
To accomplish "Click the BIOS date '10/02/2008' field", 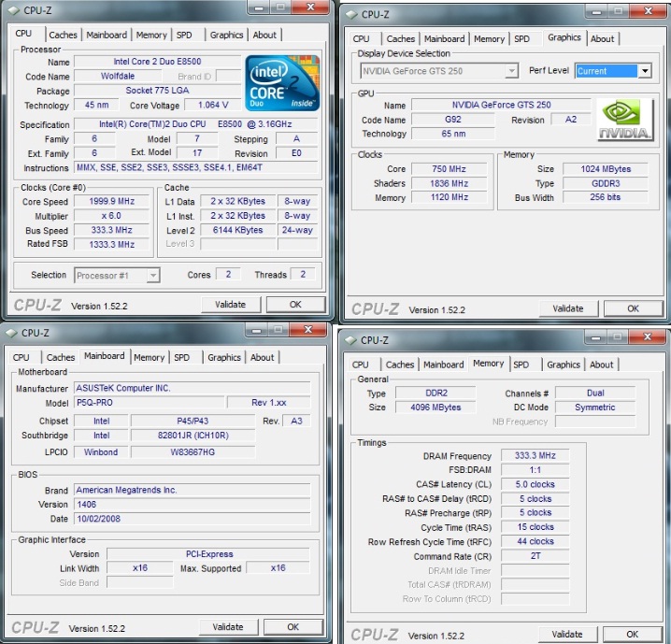I will pyautogui.click(x=193, y=519).
